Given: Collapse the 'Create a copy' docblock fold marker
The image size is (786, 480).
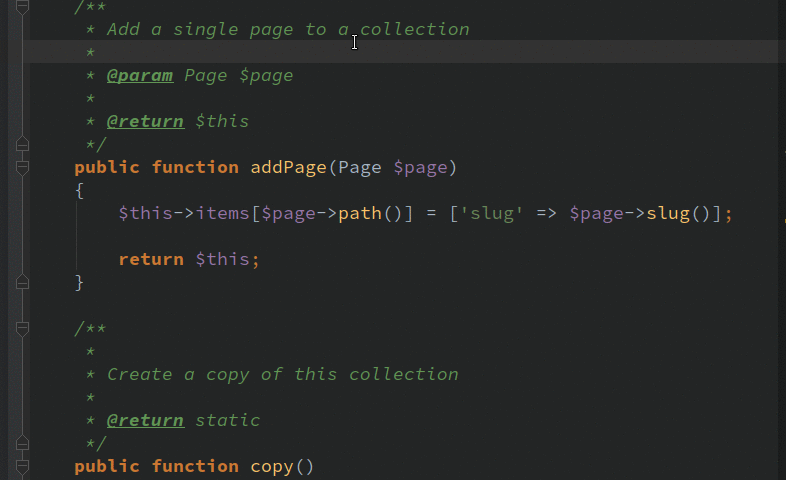Looking at the screenshot, I should (22, 329).
